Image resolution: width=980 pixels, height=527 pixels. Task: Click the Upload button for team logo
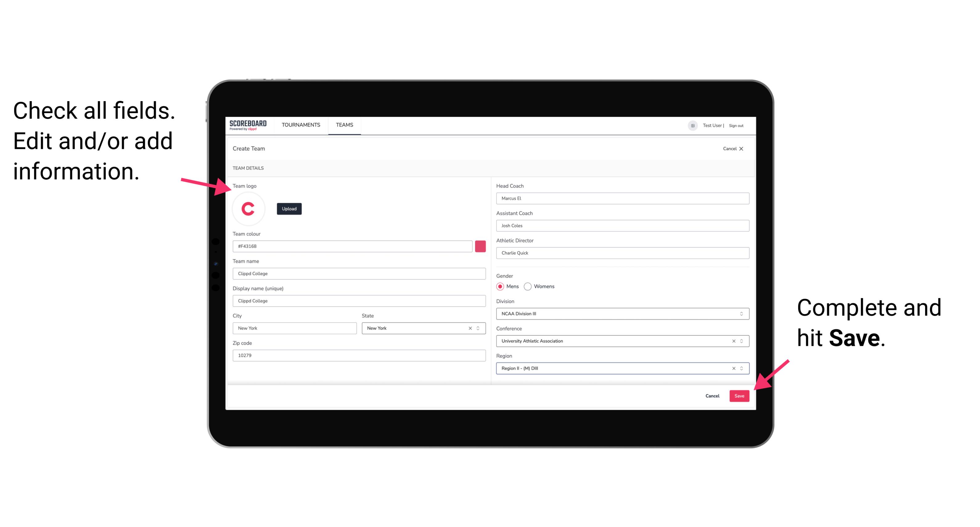(289, 208)
